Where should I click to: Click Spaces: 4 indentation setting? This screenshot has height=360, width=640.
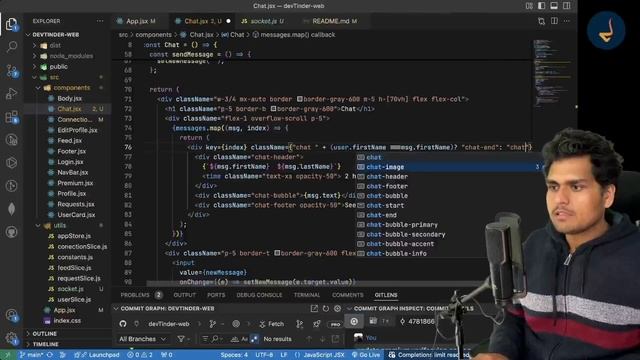(x=234, y=355)
